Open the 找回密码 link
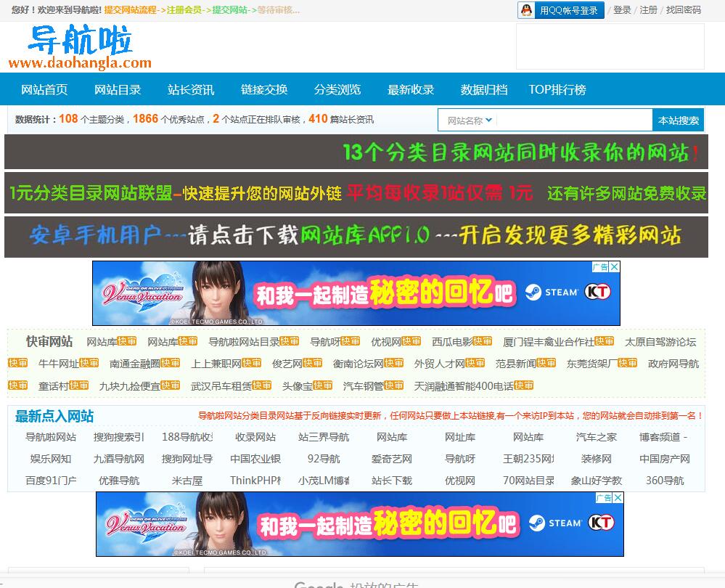The image size is (725, 588). pyautogui.click(x=683, y=10)
